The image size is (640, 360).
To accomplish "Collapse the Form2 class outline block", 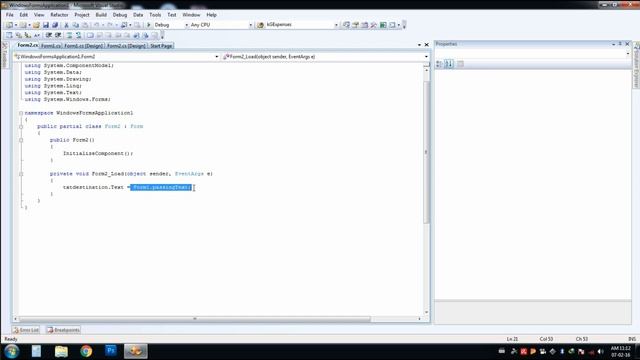I will [x=21, y=127].
